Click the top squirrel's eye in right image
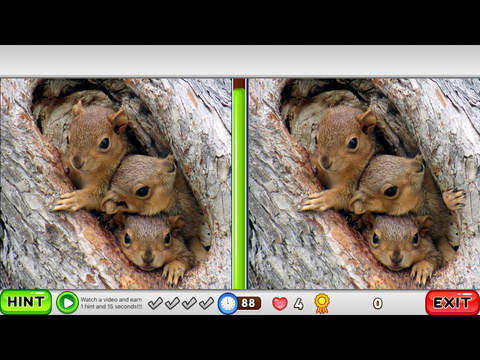Viewport: 480px width, 360px height. pos(353,144)
